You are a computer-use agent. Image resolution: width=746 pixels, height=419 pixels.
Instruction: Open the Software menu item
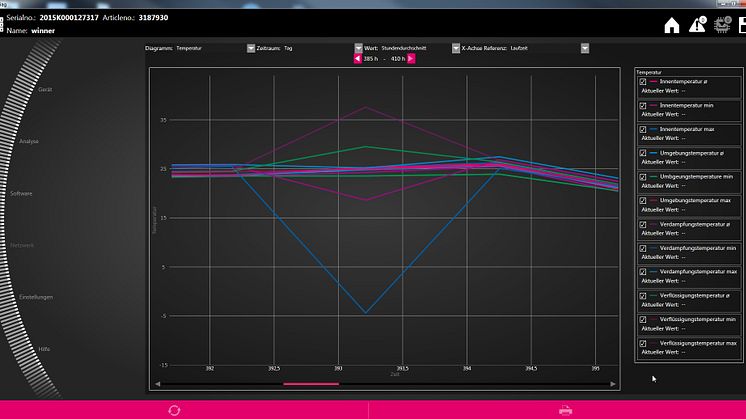click(x=21, y=194)
